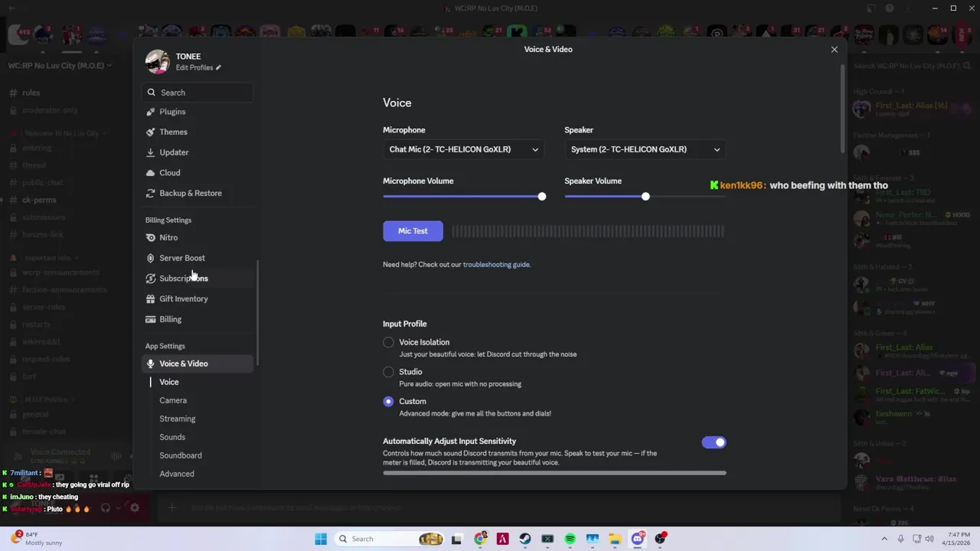Select Custom input profile
The image size is (980, 551).
point(388,401)
